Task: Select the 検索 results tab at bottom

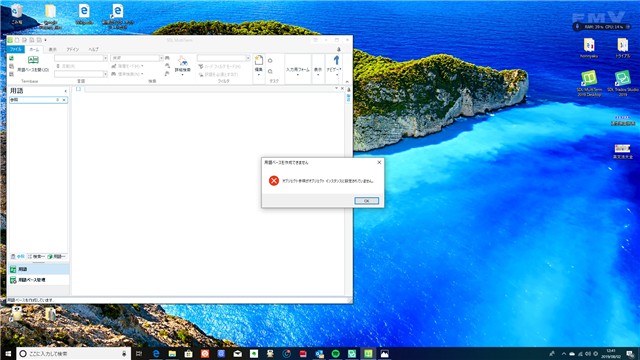Action: coord(36,256)
